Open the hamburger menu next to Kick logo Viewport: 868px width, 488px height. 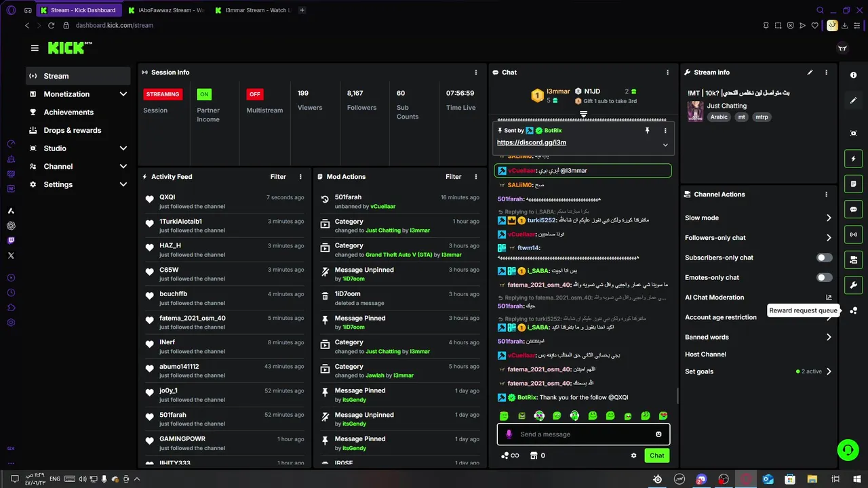coord(35,48)
